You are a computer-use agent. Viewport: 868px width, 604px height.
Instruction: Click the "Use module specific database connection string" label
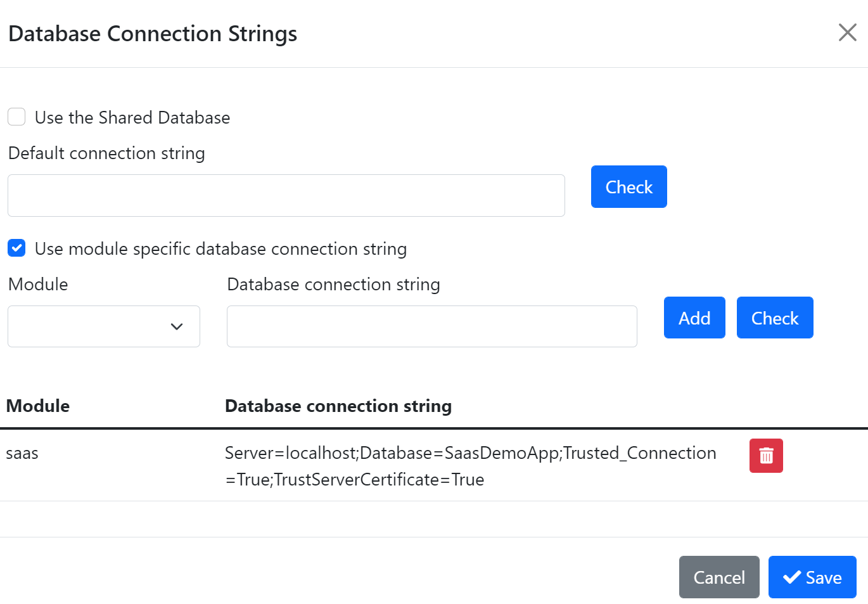click(220, 249)
